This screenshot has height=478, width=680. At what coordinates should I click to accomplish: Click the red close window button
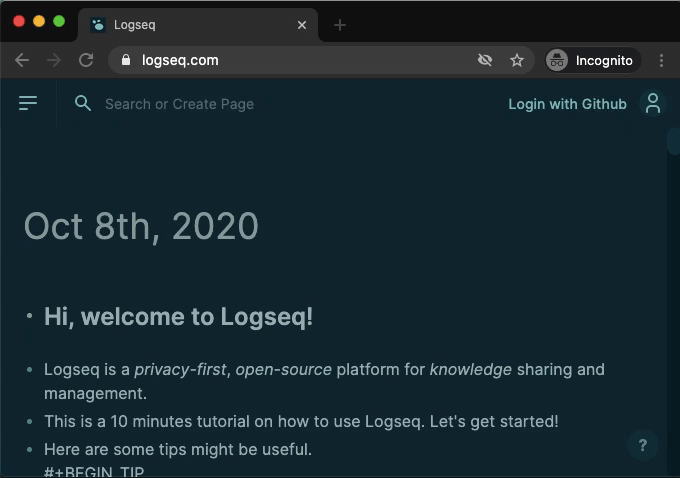coord(19,21)
